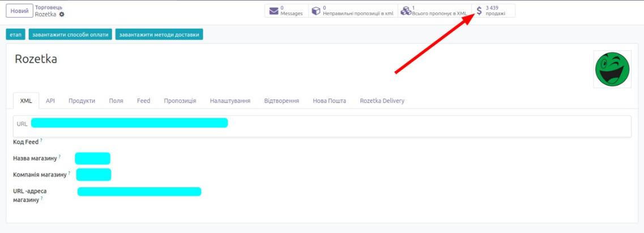Viewport: 644px width, 233px height.
Task: Select the Пропозиція tab
Action: click(180, 101)
